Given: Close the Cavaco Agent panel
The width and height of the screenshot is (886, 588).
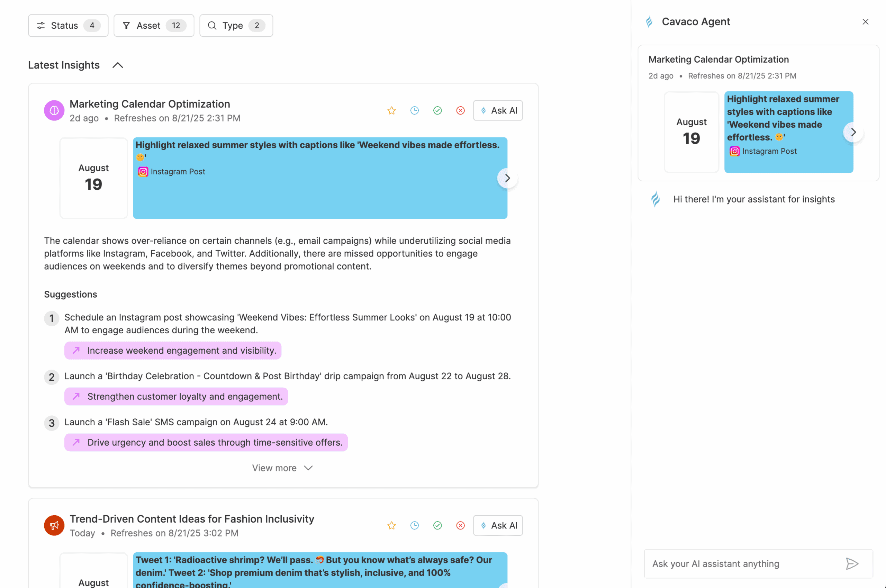Looking at the screenshot, I should pyautogui.click(x=865, y=22).
